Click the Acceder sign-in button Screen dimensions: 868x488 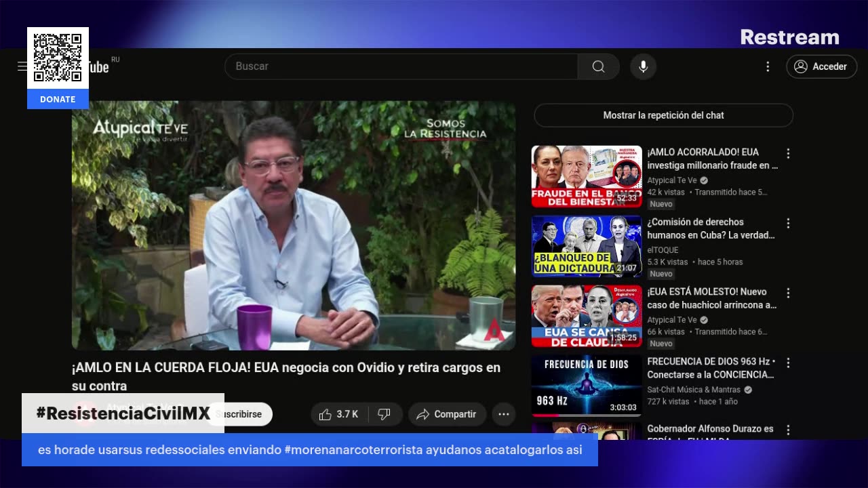821,66
